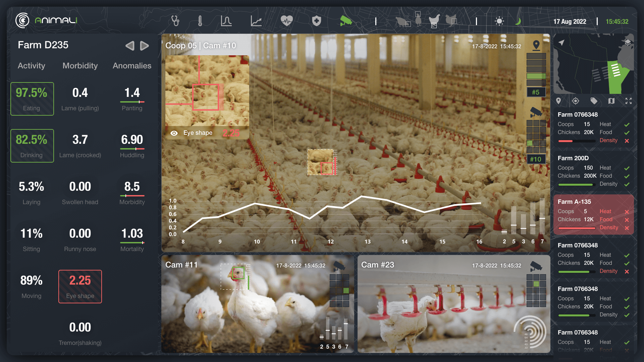644x362 pixels.
Task: Open the Cam #11 video feed
Action: tap(258, 304)
